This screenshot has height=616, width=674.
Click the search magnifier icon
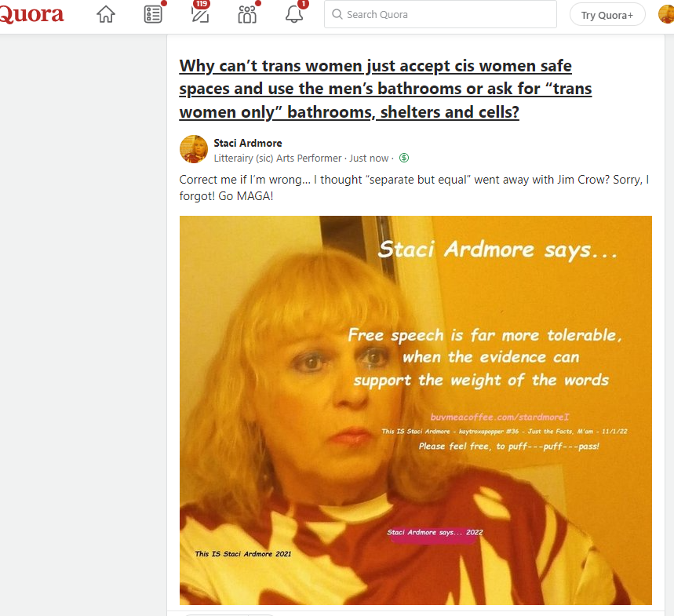coord(337,15)
